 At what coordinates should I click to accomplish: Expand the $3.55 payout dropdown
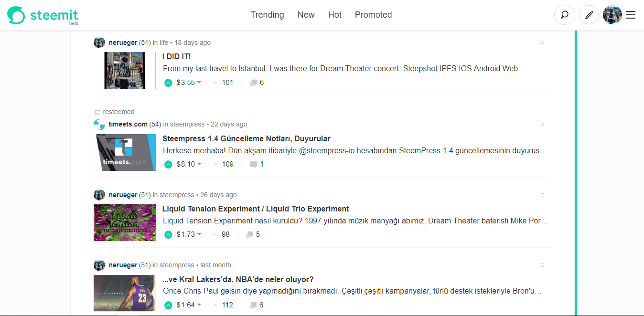pyautogui.click(x=189, y=83)
